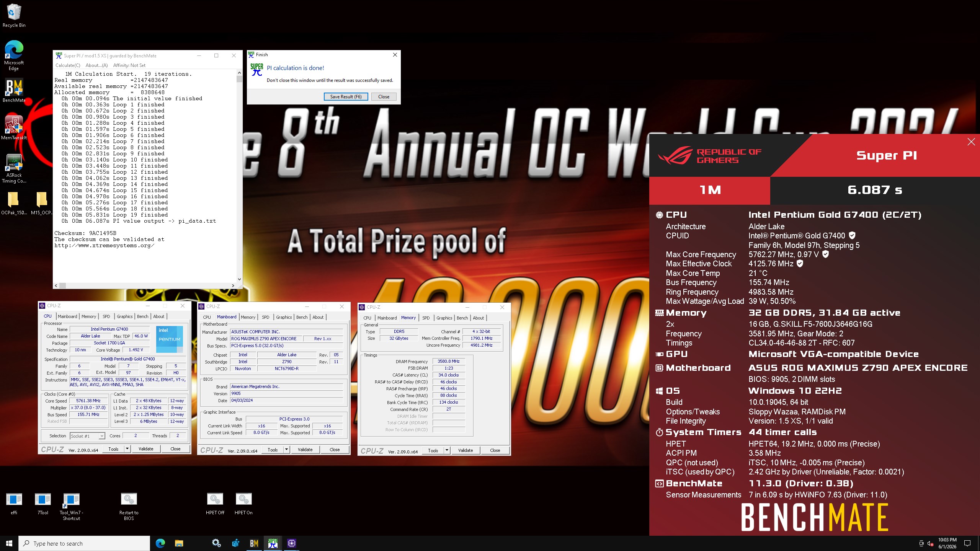
Task: Click the Core Speed 5761.38 MHz field
Action: (x=88, y=401)
